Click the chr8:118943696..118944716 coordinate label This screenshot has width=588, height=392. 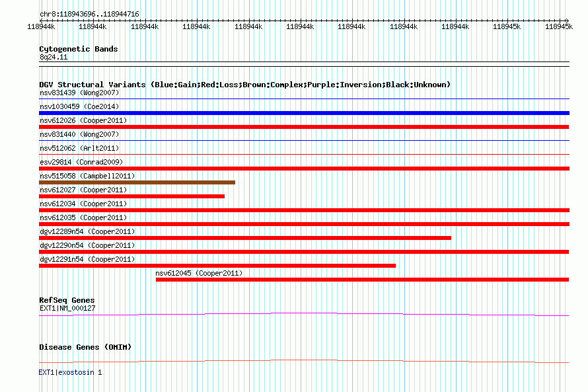(89, 15)
